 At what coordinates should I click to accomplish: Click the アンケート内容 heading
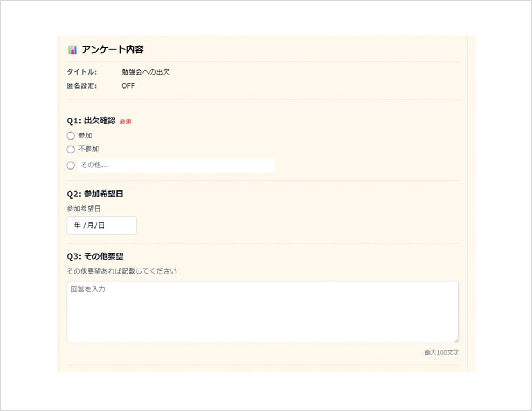click(113, 49)
